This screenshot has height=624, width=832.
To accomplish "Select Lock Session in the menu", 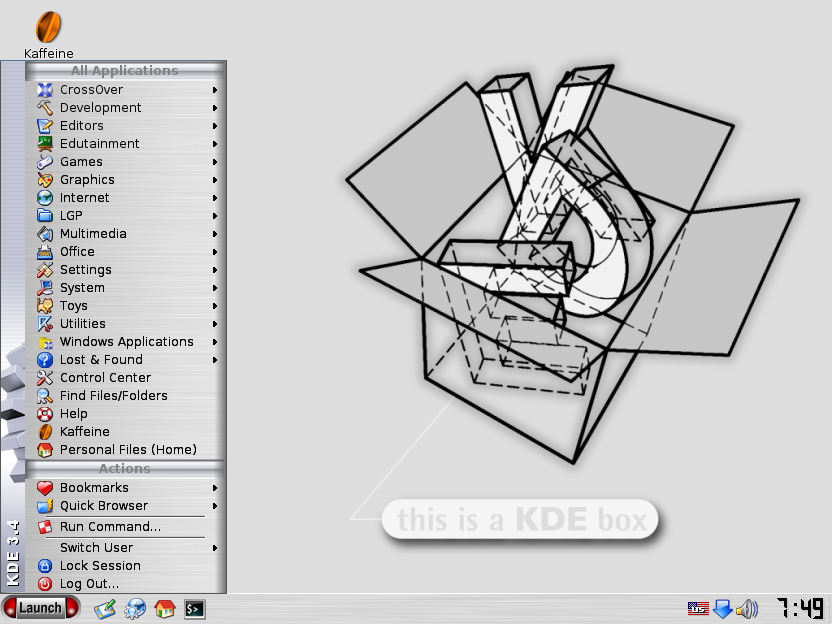I will (126, 566).
